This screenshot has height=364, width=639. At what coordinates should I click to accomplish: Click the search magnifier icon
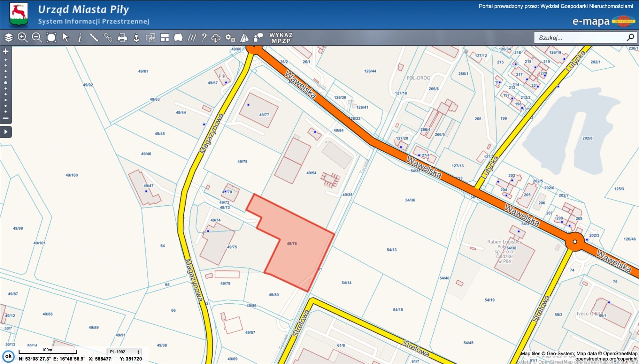point(630,37)
